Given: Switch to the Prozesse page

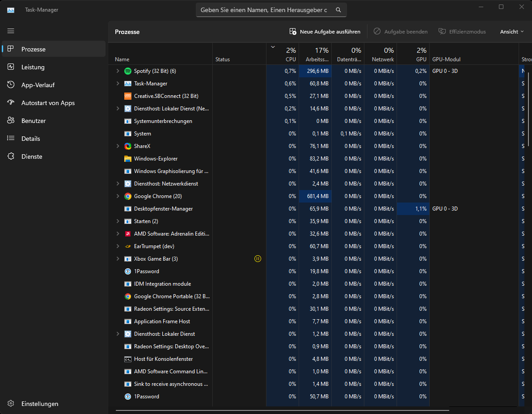Looking at the screenshot, I should coord(54,49).
